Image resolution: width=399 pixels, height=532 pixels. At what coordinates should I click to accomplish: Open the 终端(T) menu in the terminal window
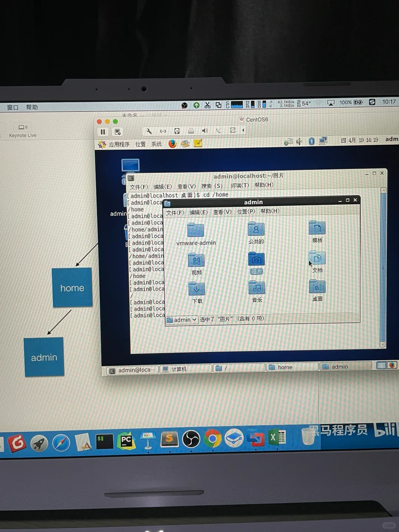(239, 185)
